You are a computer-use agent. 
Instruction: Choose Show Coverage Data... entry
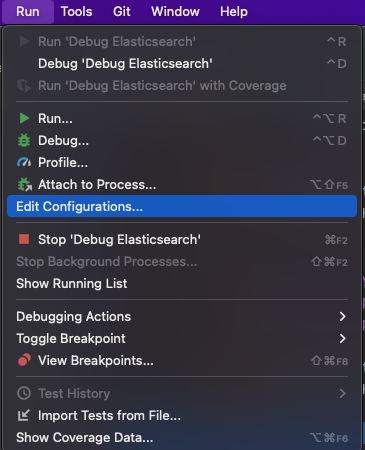tap(182, 437)
